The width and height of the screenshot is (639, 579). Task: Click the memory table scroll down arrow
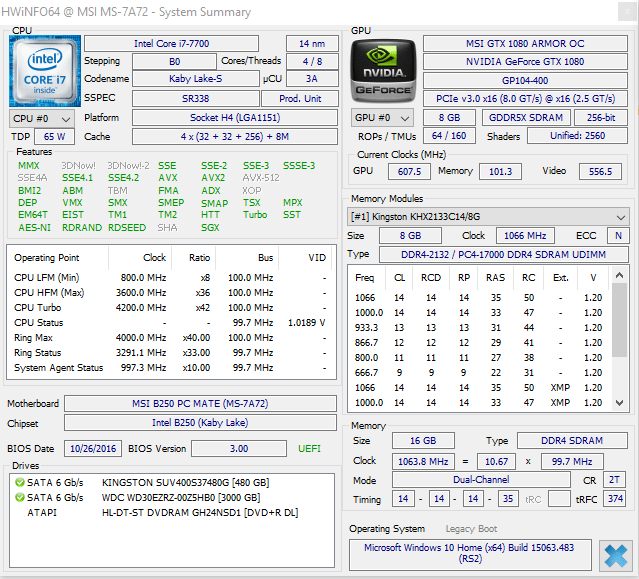[619, 403]
